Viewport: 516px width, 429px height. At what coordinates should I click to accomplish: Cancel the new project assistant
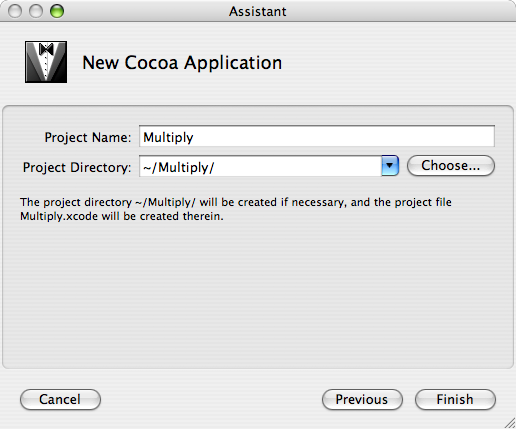pyautogui.click(x=60, y=399)
